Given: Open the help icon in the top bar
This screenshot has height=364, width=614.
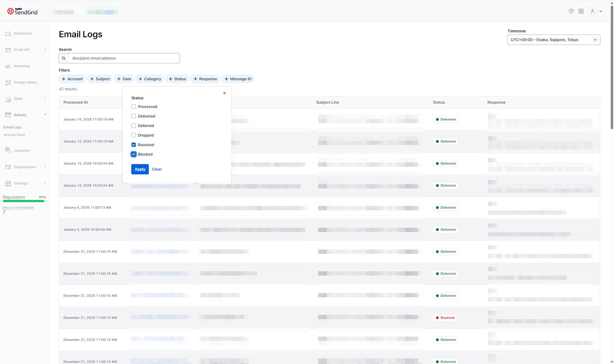Looking at the screenshot, I should [571, 11].
